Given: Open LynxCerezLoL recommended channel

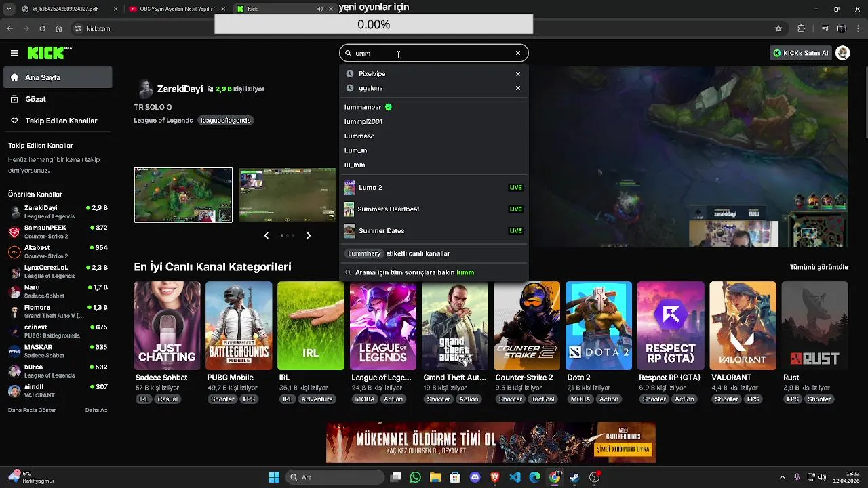Looking at the screenshot, I should [58, 271].
